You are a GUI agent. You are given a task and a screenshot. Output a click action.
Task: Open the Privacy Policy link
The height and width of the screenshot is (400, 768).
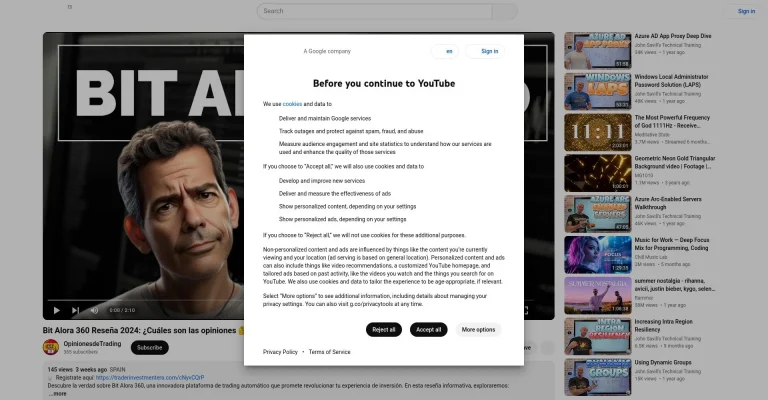pos(280,352)
